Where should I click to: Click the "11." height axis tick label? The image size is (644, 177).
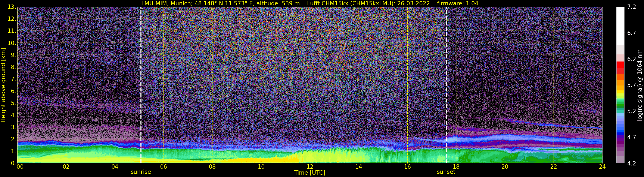click(12, 31)
